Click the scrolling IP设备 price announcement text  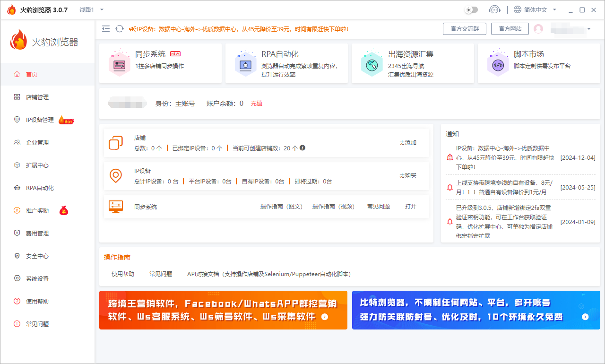click(x=242, y=29)
